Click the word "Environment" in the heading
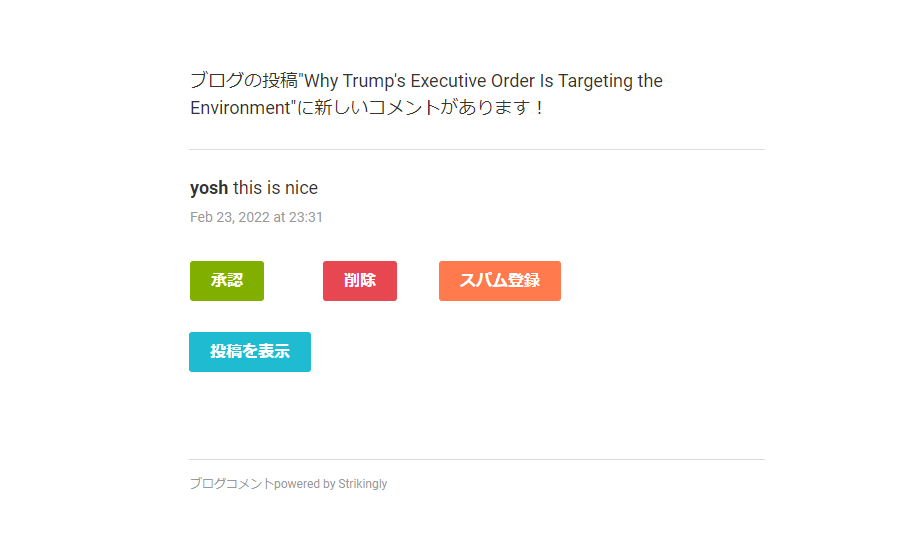Screen dimensions: 900x551 (x=240, y=108)
